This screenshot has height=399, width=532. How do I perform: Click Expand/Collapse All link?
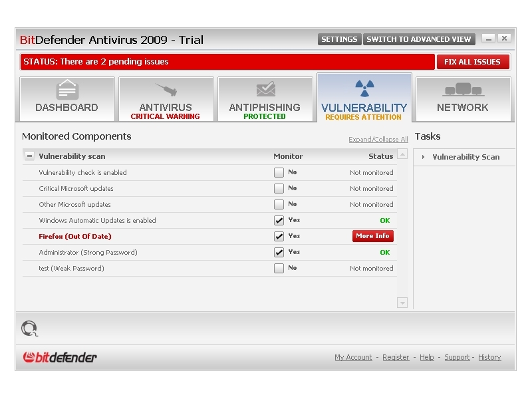pyautogui.click(x=378, y=140)
